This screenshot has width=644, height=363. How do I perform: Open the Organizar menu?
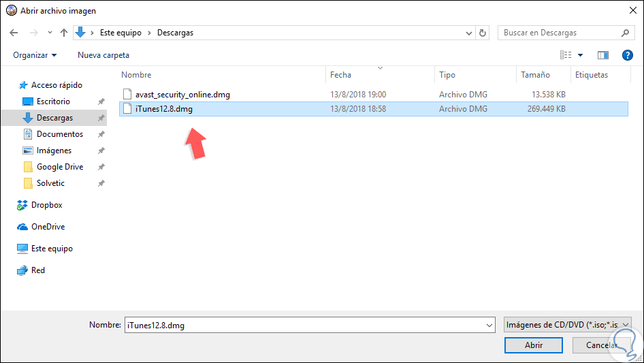click(x=35, y=55)
